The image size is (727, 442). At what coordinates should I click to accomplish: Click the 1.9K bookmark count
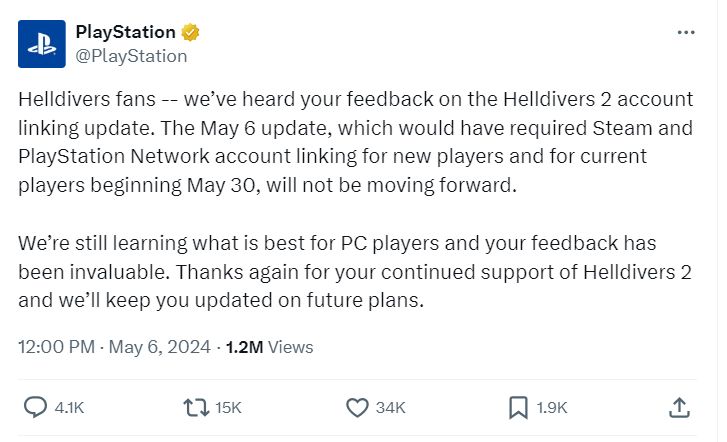pos(551,408)
